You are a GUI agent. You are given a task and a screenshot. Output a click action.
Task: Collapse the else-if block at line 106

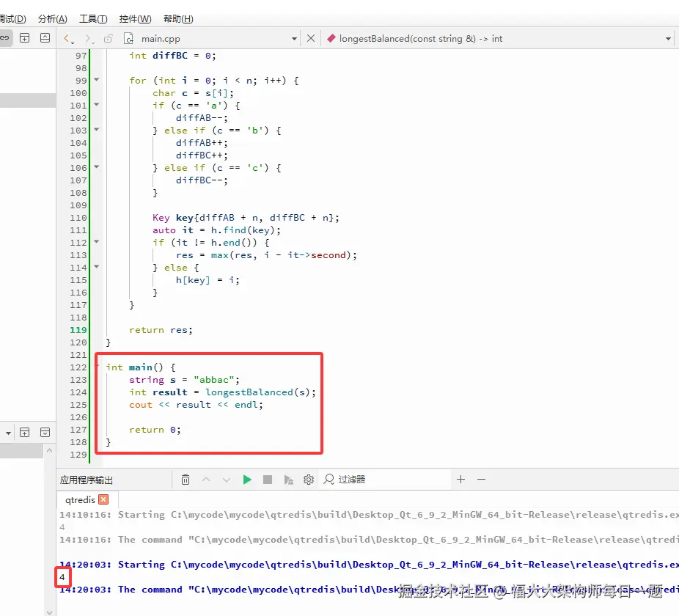97,166
